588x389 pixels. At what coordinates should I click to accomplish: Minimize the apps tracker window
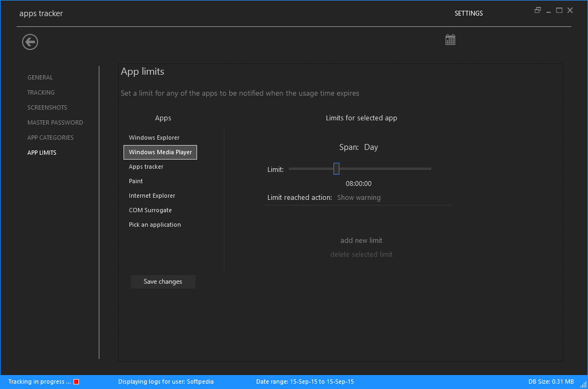tap(548, 11)
